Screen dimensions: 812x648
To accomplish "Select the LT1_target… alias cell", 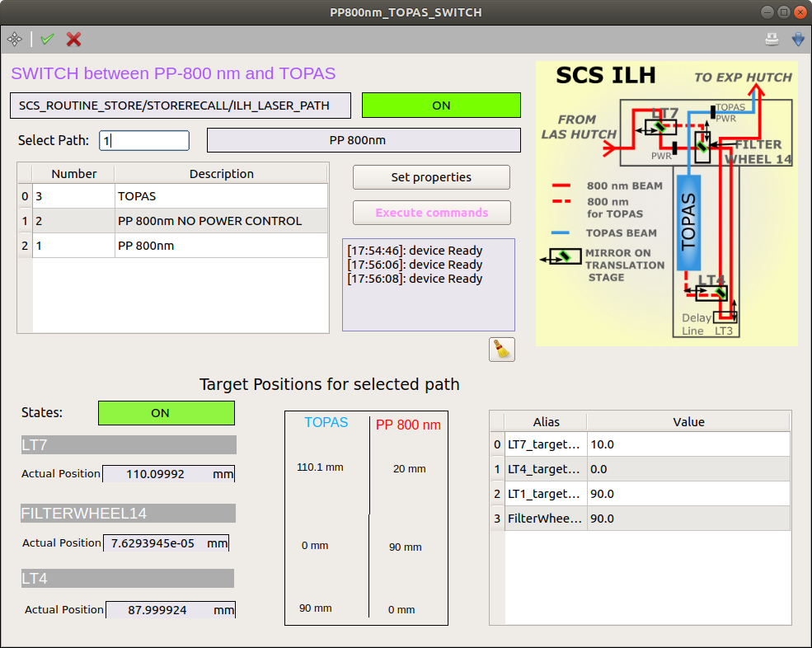I will 546,494.
